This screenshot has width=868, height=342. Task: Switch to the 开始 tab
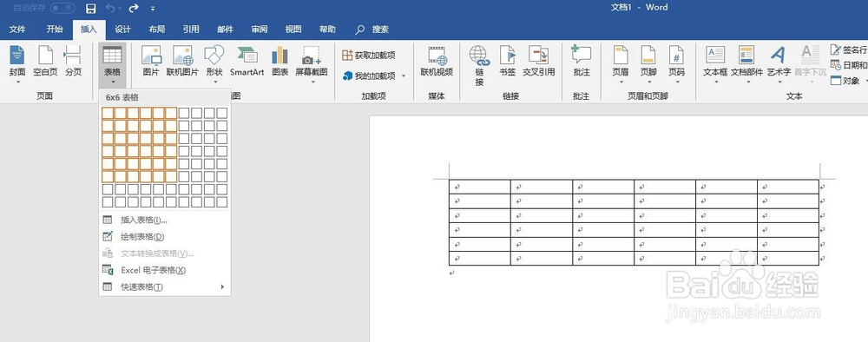click(54, 30)
